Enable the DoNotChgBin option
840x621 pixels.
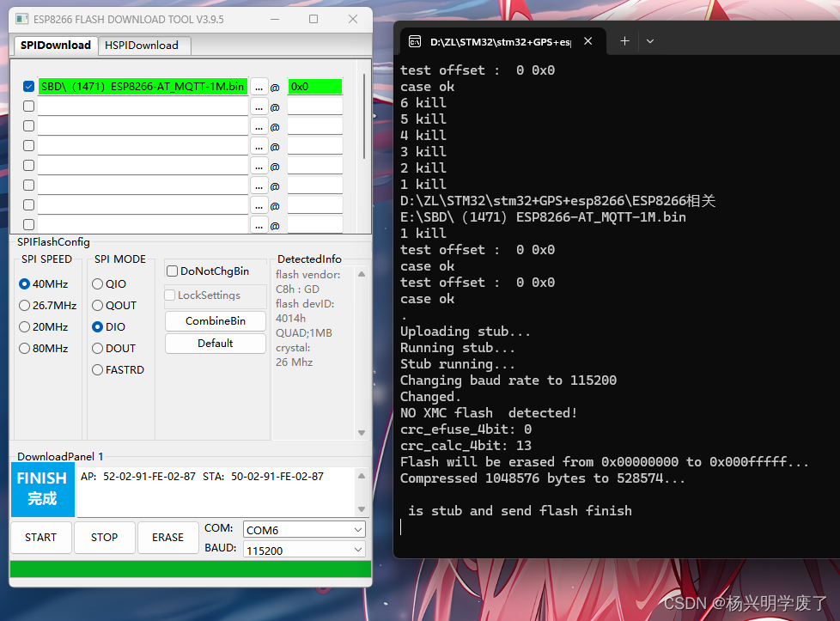171,270
